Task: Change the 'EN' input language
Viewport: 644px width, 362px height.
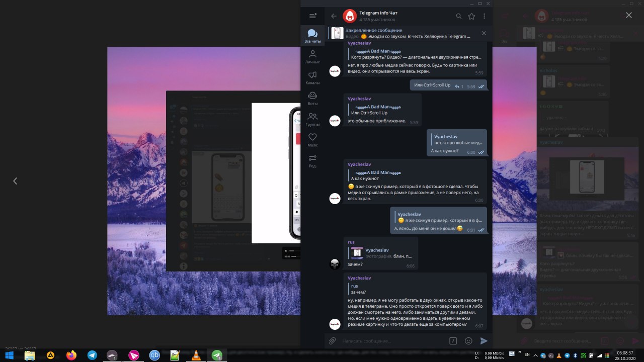Action: coord(527,354)
